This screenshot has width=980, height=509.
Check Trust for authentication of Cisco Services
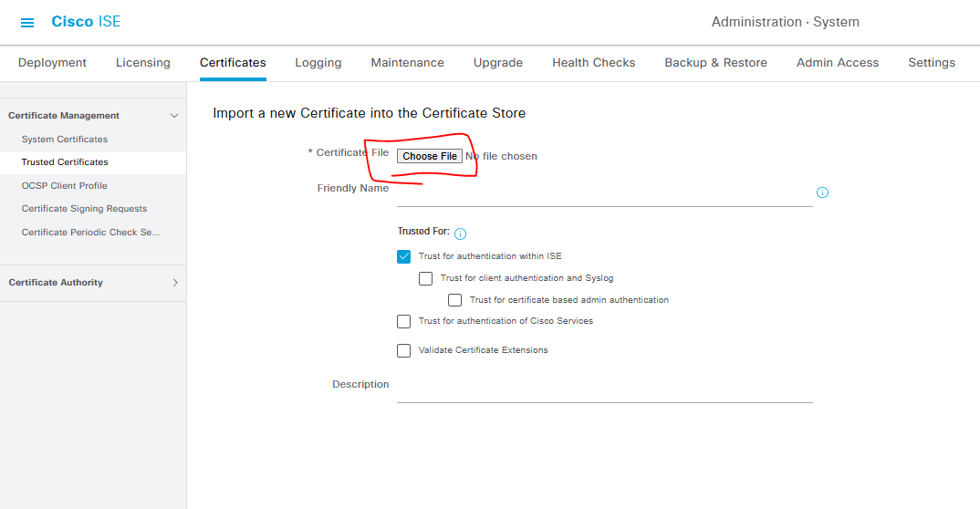(x=403, y=321)
